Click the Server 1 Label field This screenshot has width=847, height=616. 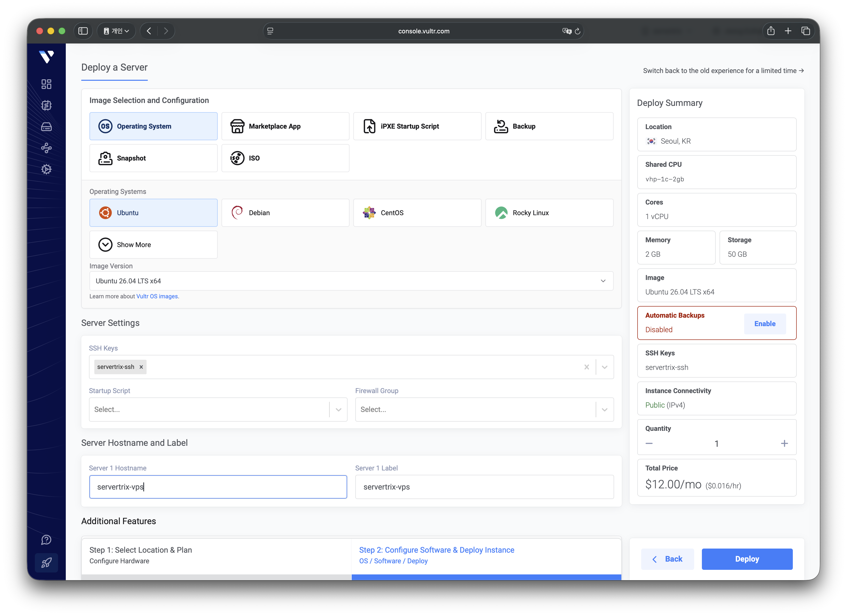pos(484,487)
